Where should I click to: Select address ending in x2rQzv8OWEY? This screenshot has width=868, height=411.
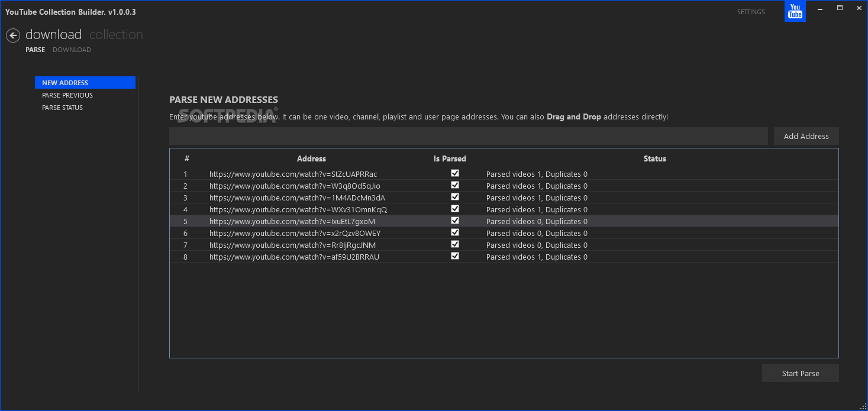(x=295, y=233)
